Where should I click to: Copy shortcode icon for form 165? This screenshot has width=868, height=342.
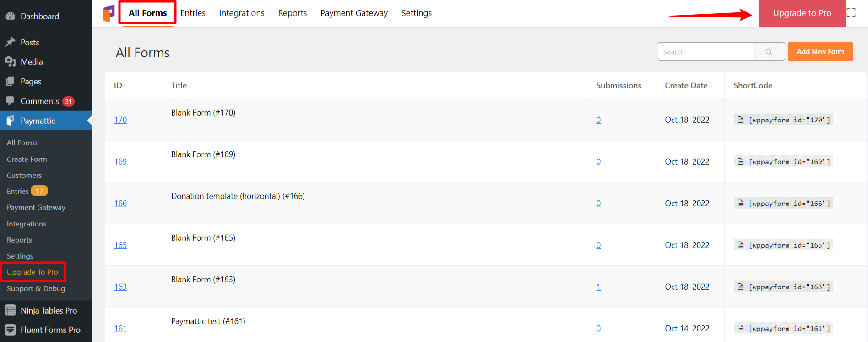click(741, 245)
